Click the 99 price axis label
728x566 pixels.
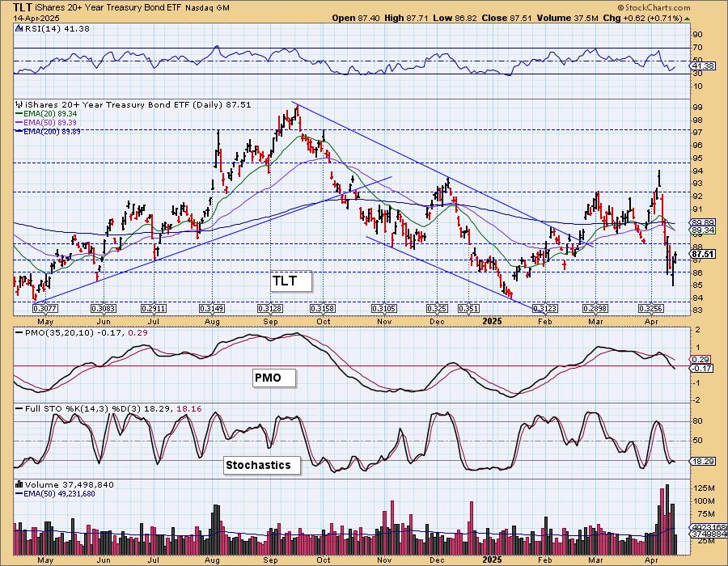click(697, 108)
